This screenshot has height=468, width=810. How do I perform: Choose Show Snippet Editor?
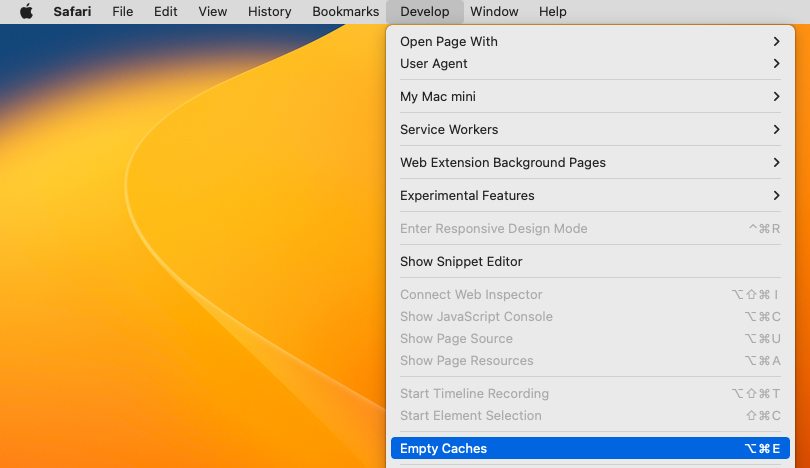click(x=461, y=262)
